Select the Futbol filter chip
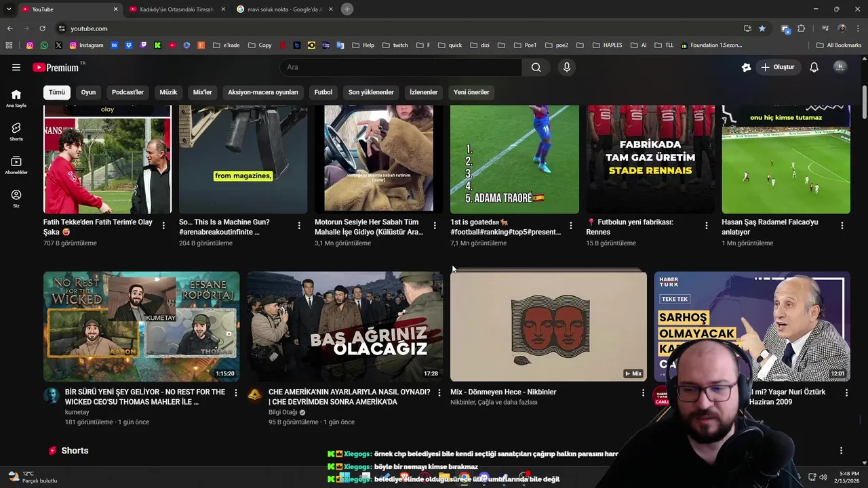This screenshot has width=868, height=488. click(x=323, y=92)
